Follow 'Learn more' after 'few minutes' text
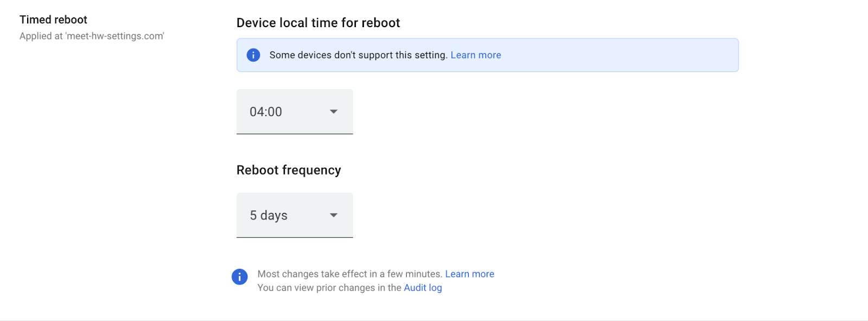The image size is (868, 321). (470, 274)
